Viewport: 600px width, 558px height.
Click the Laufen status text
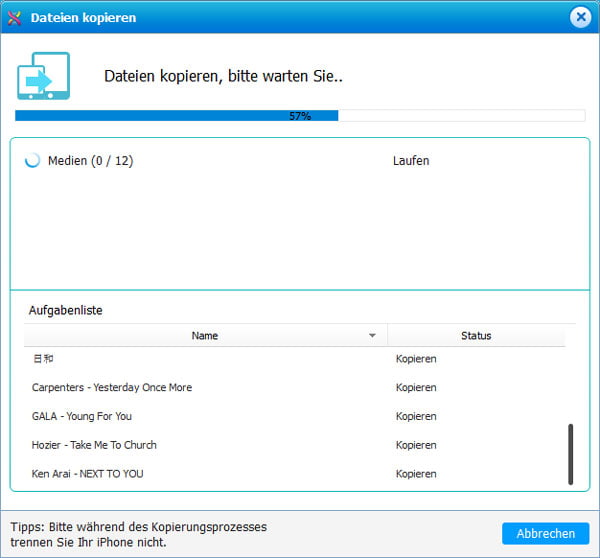pyautogui.click(x=411, y=161)
